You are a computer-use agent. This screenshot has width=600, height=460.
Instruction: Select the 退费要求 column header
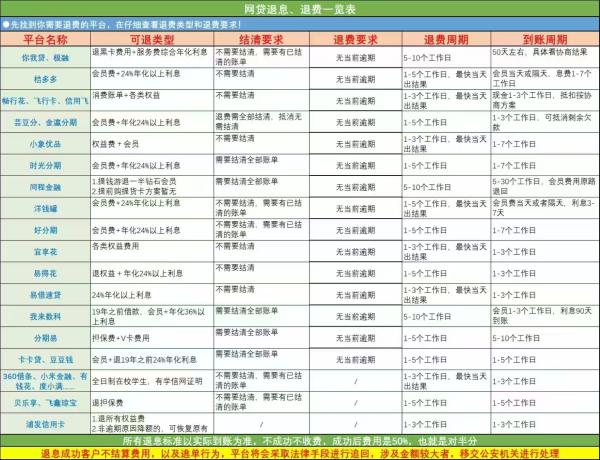tap(355, 39)
